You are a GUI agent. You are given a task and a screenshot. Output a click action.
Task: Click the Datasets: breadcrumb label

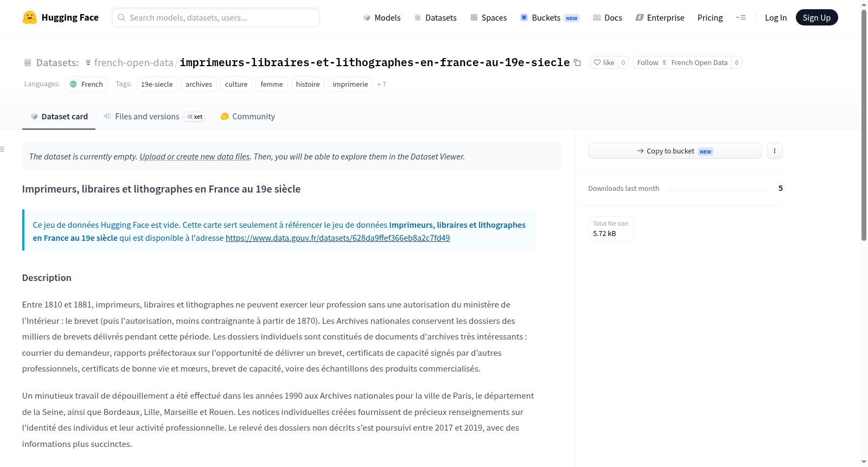pos(58,63)
